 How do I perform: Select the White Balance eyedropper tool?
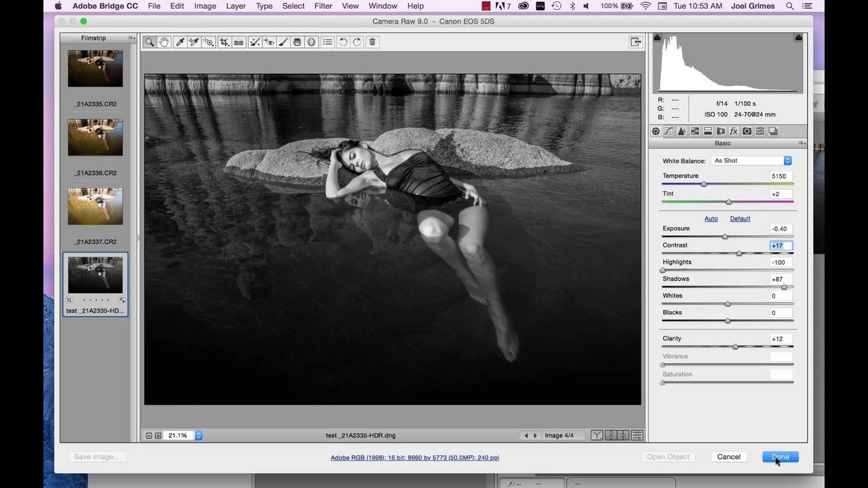180,42
